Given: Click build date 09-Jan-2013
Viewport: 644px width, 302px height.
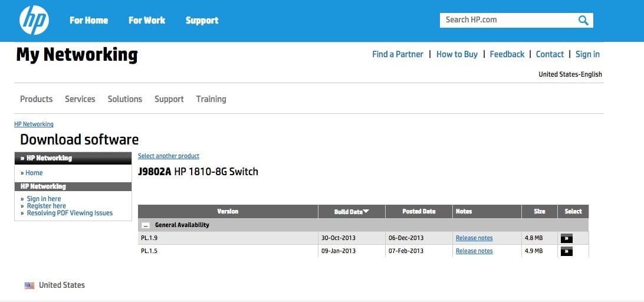Looking at the screenshot, I should (339, 251).
